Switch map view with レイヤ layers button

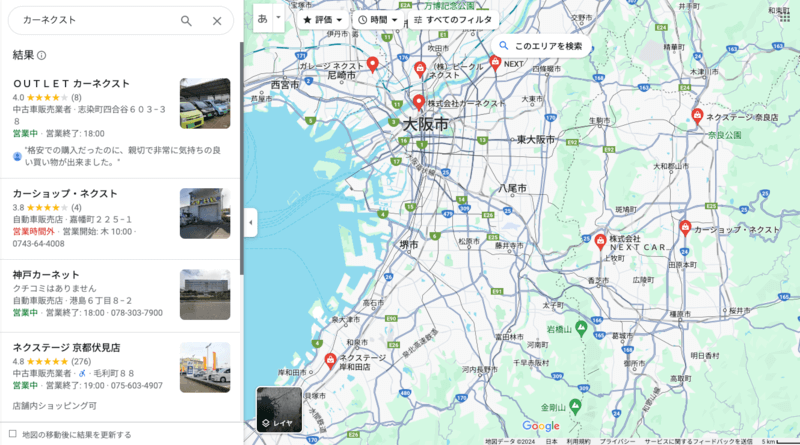click(x=278, y=409)
